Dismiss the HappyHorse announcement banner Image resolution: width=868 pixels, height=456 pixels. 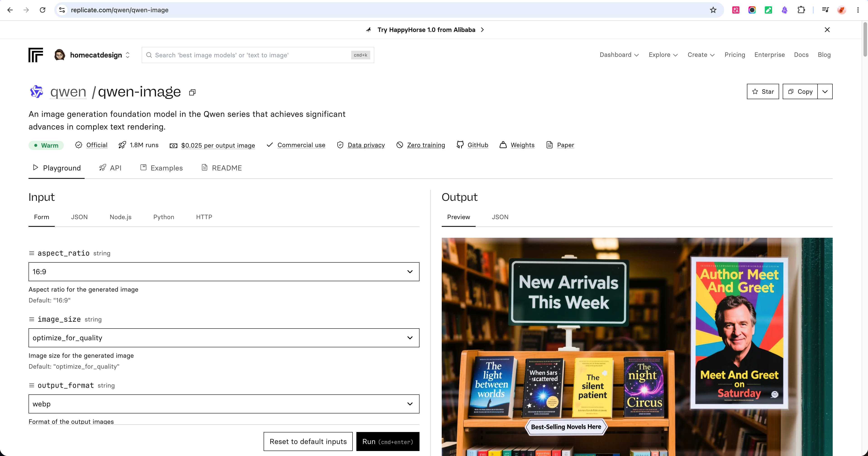827,30
